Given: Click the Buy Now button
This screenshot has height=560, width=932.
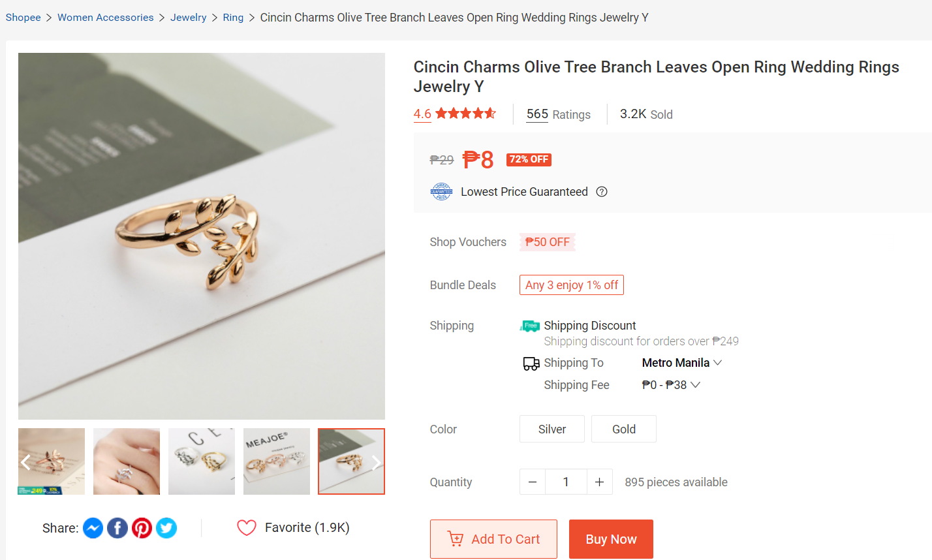Looking at the screenshot, I should click(x=611, y=539).
